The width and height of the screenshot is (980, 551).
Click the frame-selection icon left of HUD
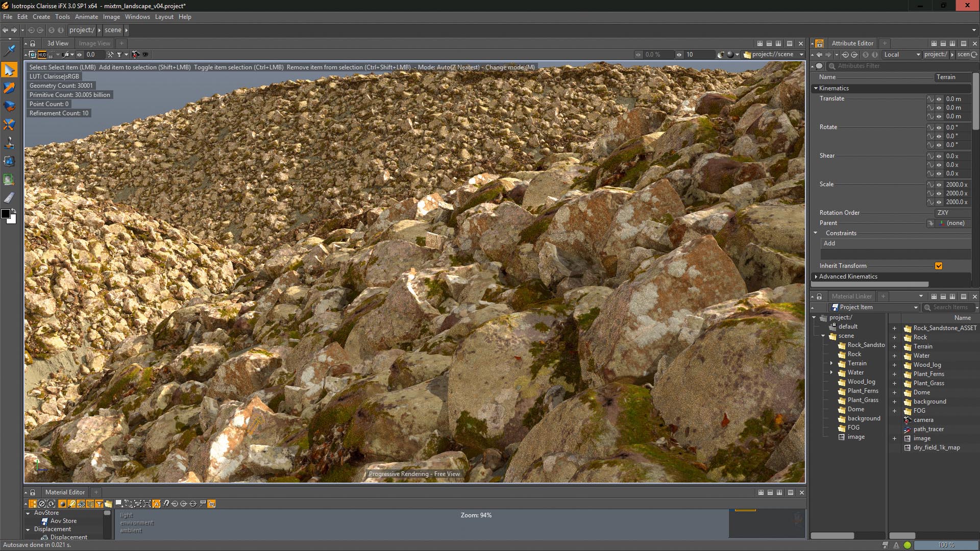coord(33,55)
